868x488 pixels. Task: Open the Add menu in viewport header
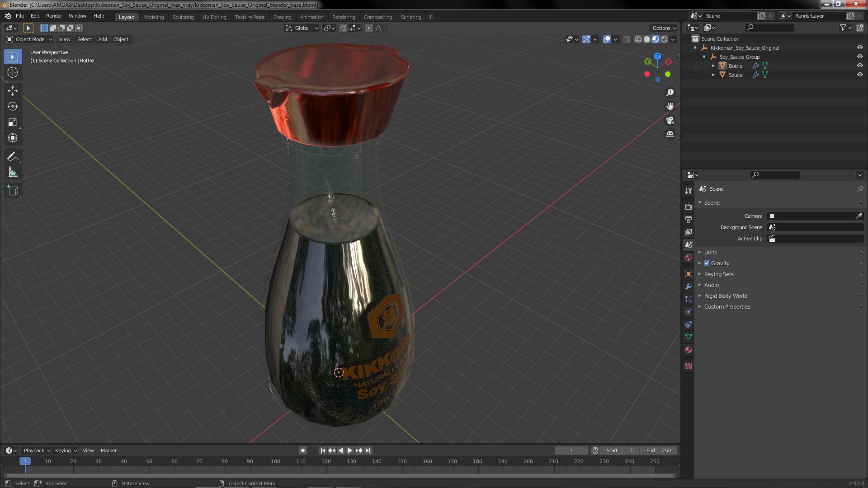click(x=103, y=39)
